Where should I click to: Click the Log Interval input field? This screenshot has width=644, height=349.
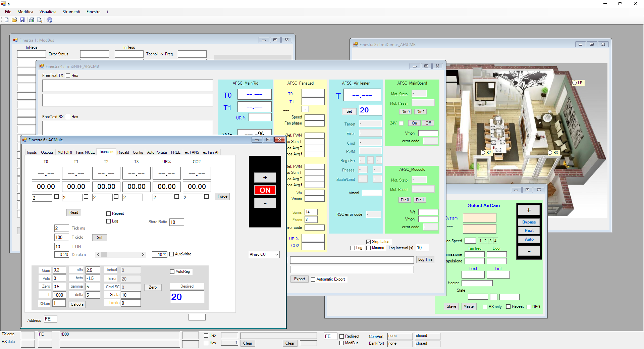(422, 248)
